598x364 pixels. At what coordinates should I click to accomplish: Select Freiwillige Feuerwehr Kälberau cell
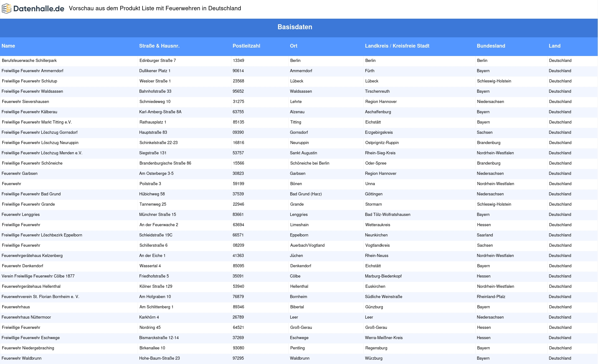(29, 112)
